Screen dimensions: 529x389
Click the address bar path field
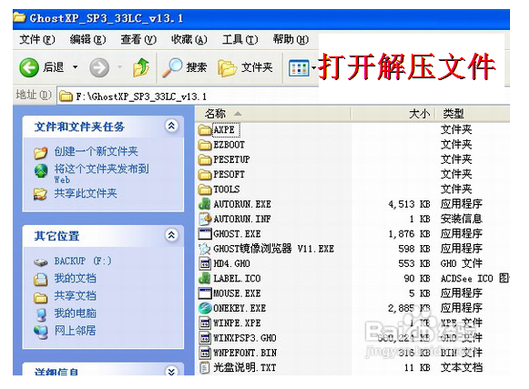coord(283,96)
